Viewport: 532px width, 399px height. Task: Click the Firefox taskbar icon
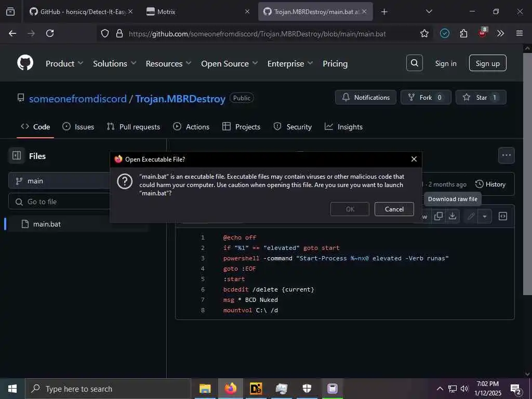coord(230,389)
